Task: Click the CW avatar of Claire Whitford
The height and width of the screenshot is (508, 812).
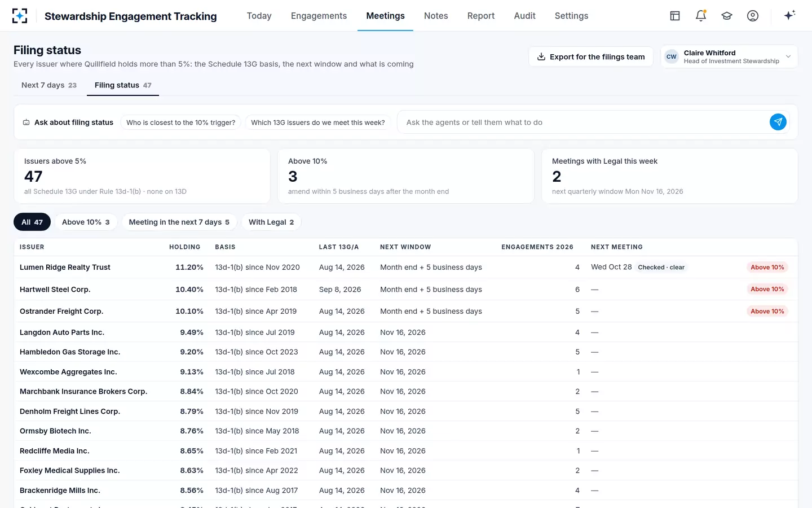Action: pyautogui.click(x=672, y=56)
